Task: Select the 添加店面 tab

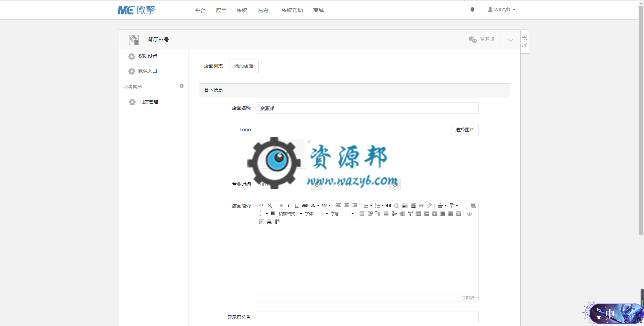Action: click(x=244, y=66)
